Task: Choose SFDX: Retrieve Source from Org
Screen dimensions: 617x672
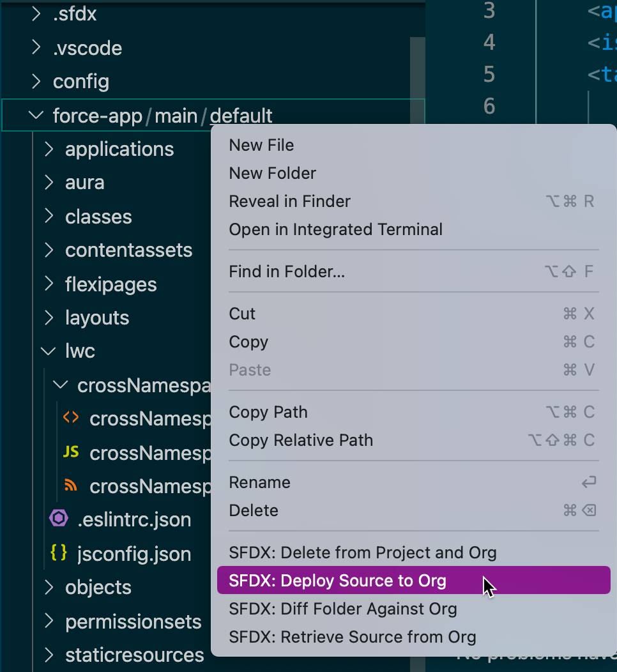Action: pos(351,637)
